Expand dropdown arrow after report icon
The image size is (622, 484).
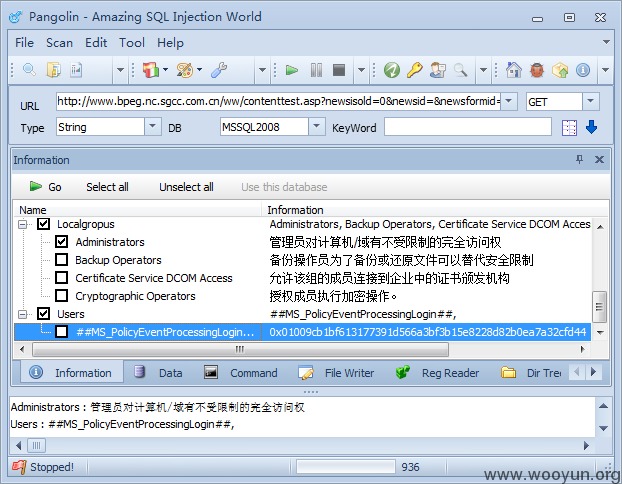120,70
